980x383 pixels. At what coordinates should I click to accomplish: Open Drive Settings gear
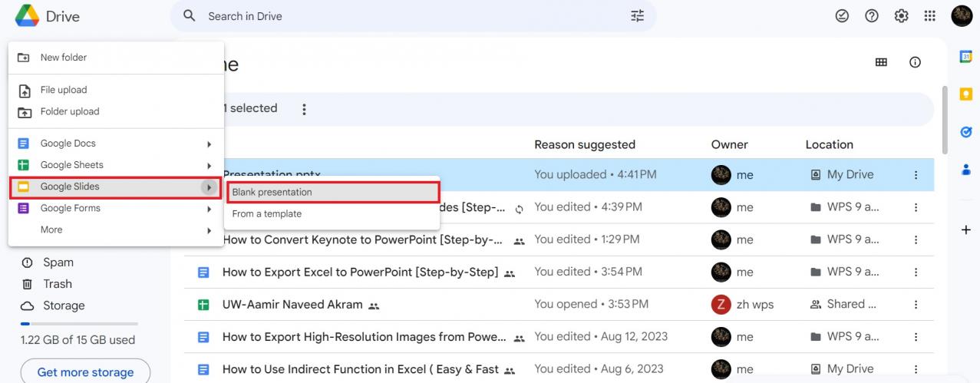[902, 16]
